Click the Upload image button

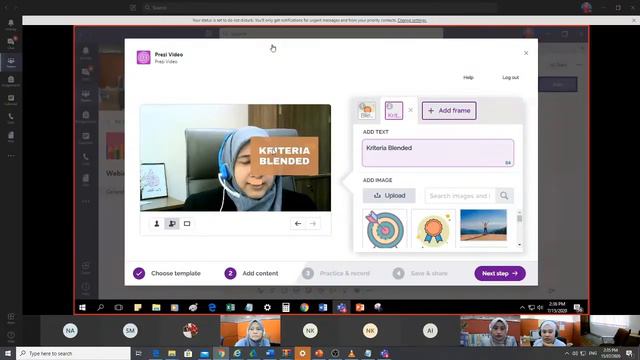point(389,196)
